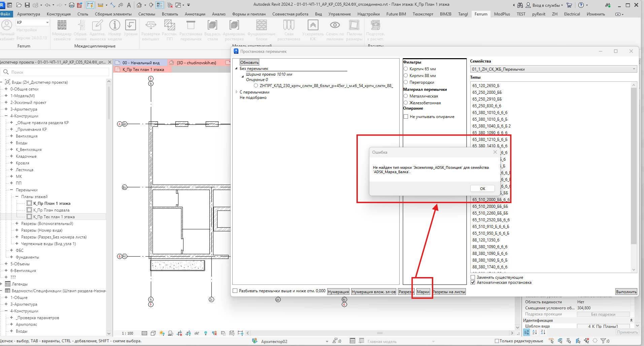Click the Ускоритель КЖ icon

tap(313, 25)
